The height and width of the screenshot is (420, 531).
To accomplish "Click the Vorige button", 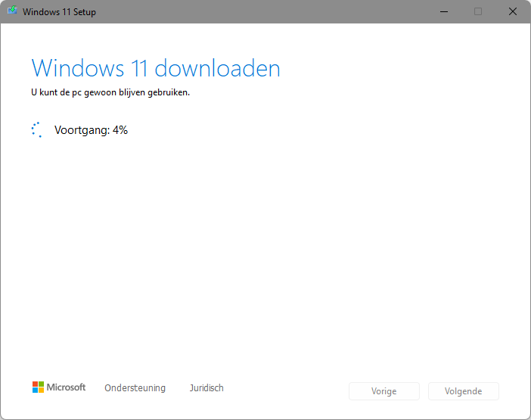I will 384,391.
